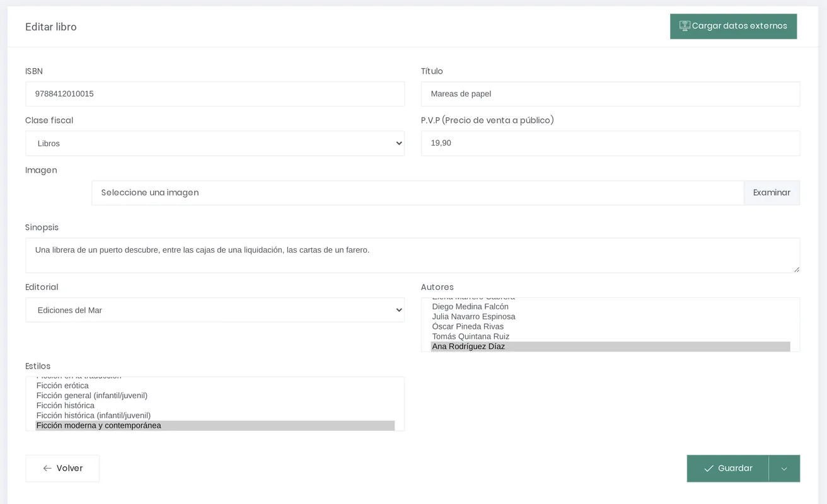This screenshot has height=504, width=827.
Task: Click into the Título field
Action: point(610,94)
